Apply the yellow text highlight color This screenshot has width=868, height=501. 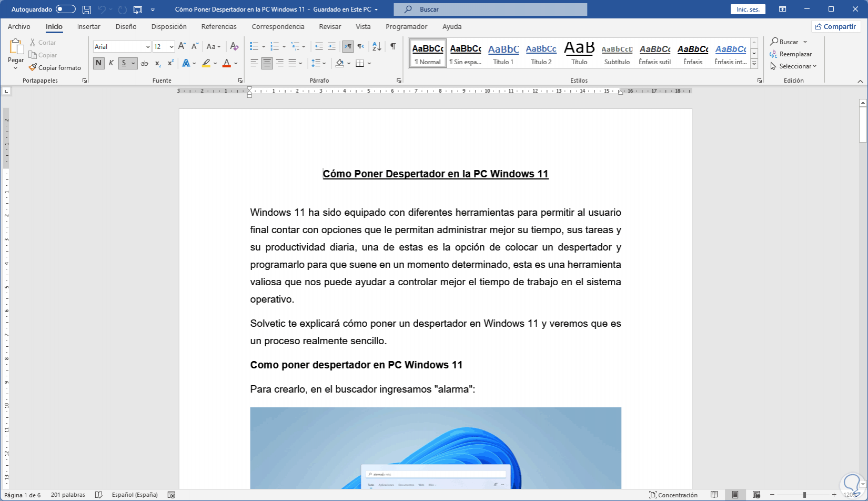click(206, 63)
